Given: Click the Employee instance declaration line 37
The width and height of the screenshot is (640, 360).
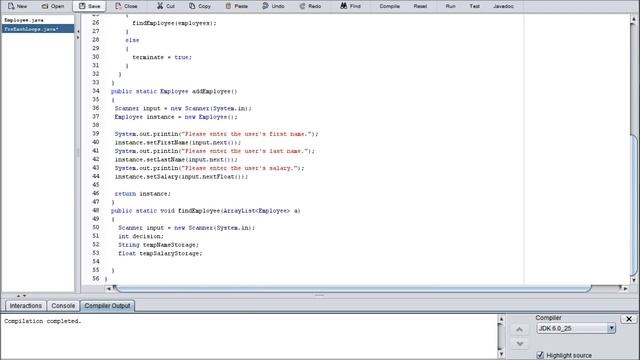Looking at the screenshot, I should [x=176, y=117].
